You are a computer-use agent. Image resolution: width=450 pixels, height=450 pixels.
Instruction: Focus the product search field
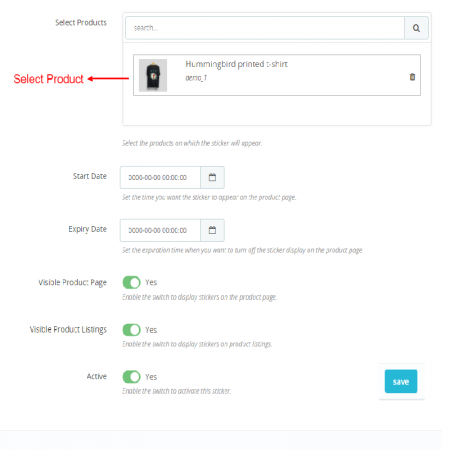(x=265, y=28)
